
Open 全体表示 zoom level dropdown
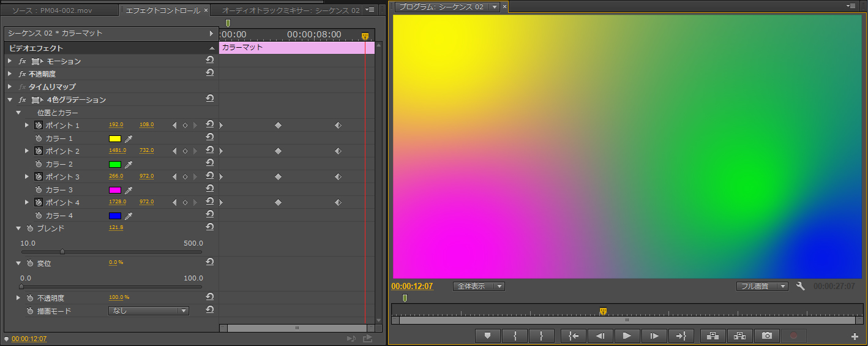click(479, 286)
